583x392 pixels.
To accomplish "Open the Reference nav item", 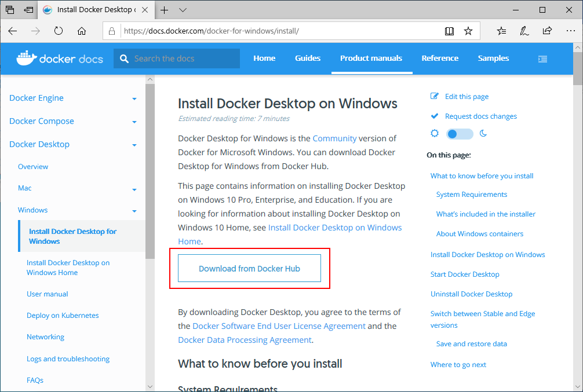I will 440,58.
